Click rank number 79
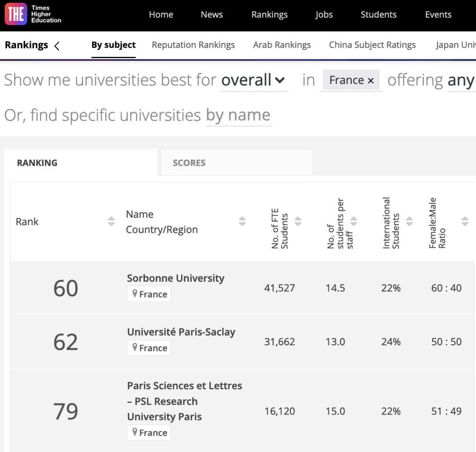The image size is (476, 452). (x=66, y=411)
